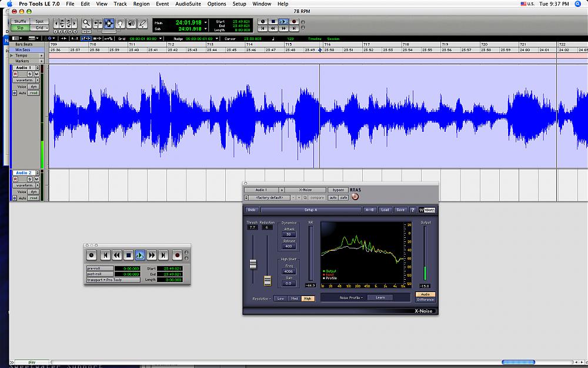588x368 pixels.
Task: Go to end in the floating Transport window
Action: point(163,256)
